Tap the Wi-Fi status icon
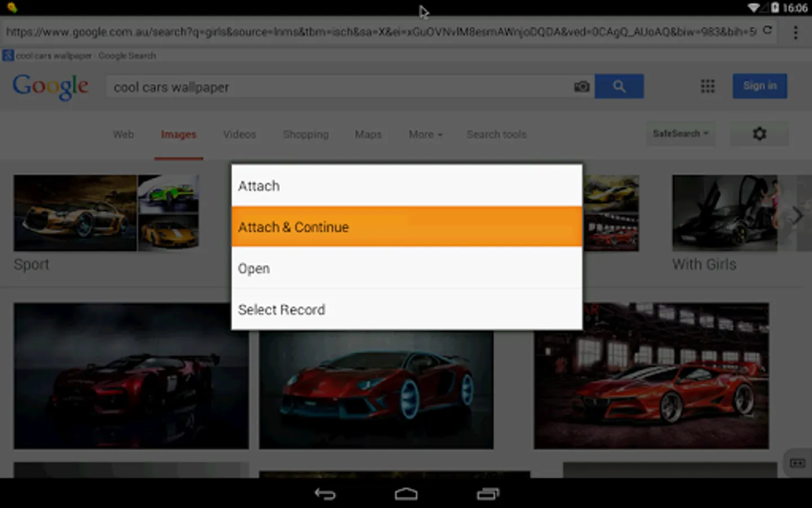The height and width of the screenshot is (508, 812). (754, 7)
